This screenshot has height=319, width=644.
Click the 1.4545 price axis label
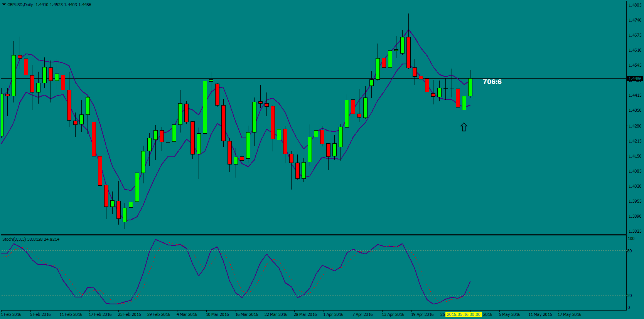click(x=635, y=65)
